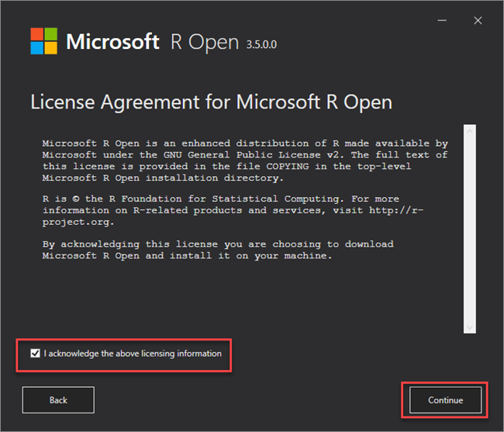
Task: Click the 'I acknowledge the above licensing information' label
Action: [133, 354]
